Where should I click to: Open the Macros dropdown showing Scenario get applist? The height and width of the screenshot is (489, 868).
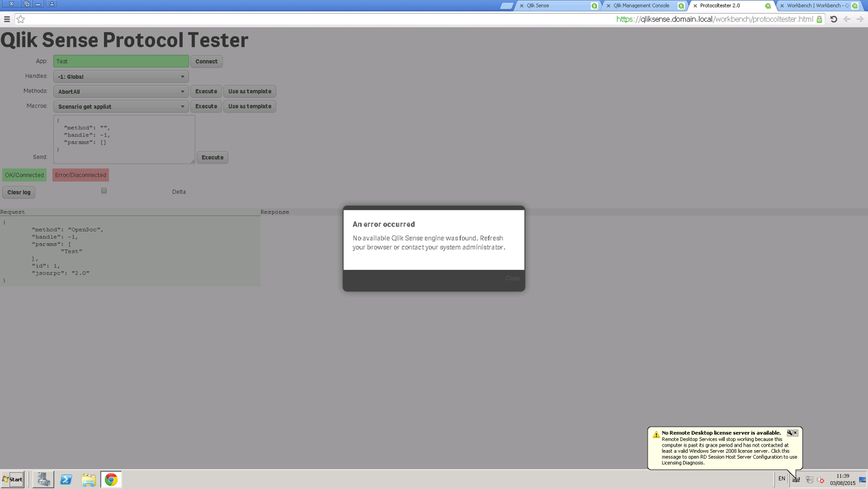pos(121,106)
